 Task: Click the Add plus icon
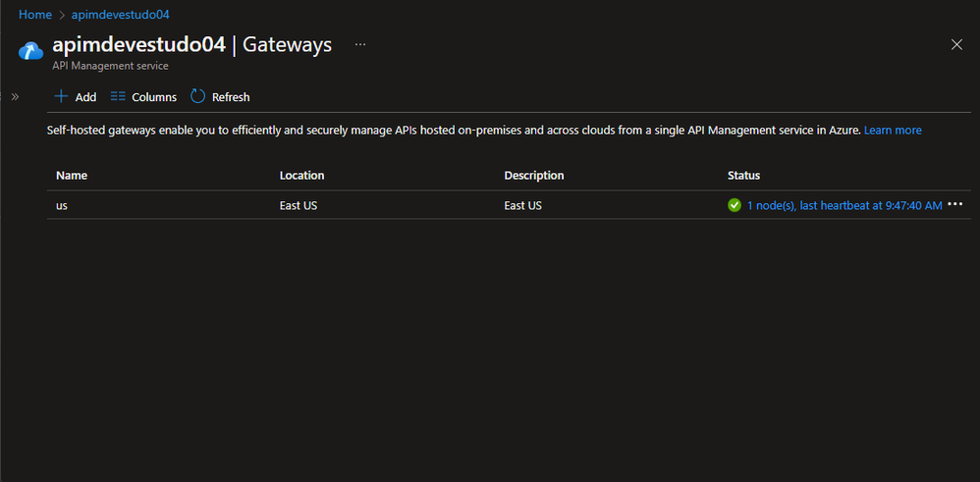(x=61, y=96)
